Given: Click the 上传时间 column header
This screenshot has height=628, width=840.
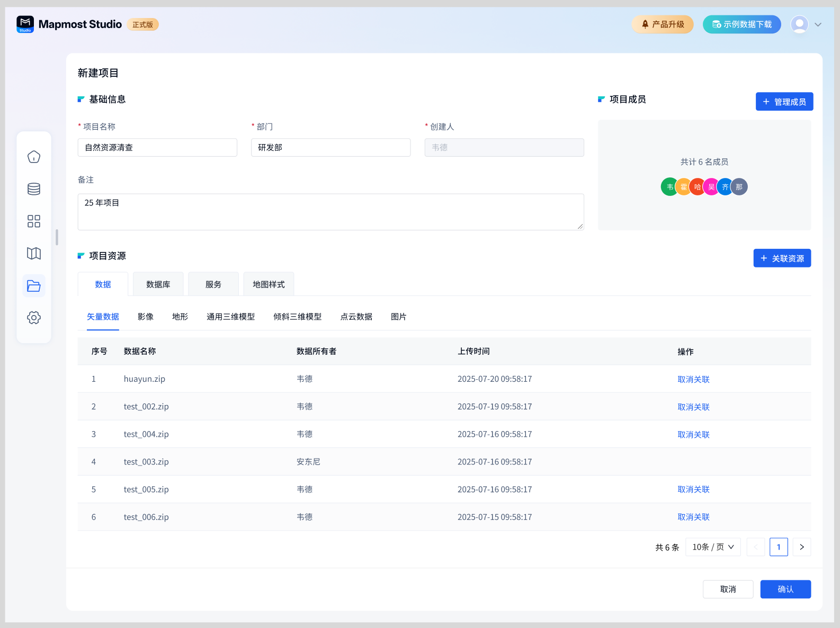Looking at the screenshot, I should point(473,351).
